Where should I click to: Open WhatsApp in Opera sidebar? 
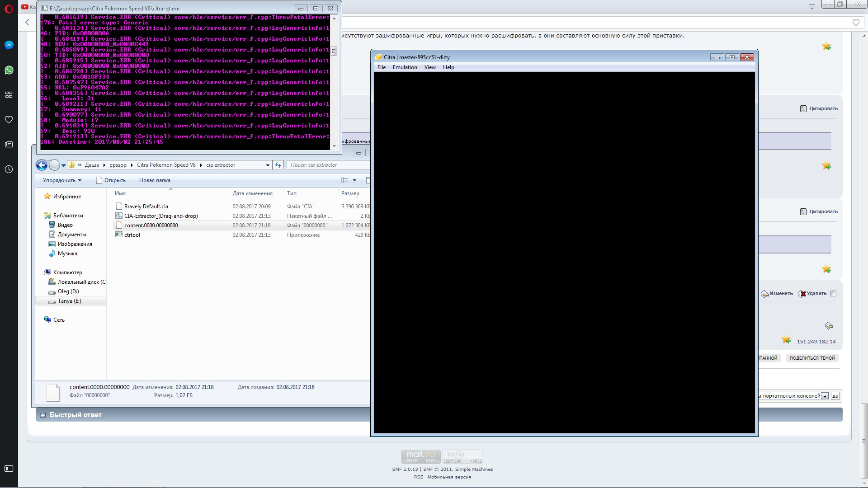pos(9,70)
